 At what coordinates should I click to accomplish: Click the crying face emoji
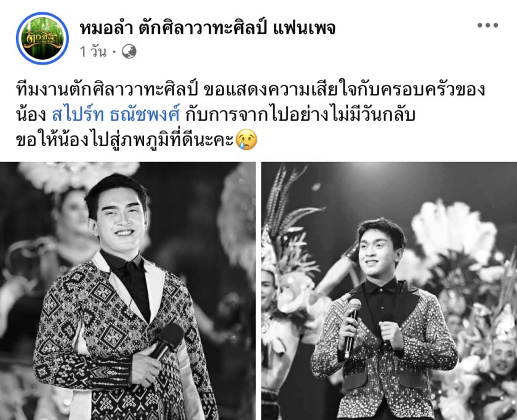(x=246, y=140)
